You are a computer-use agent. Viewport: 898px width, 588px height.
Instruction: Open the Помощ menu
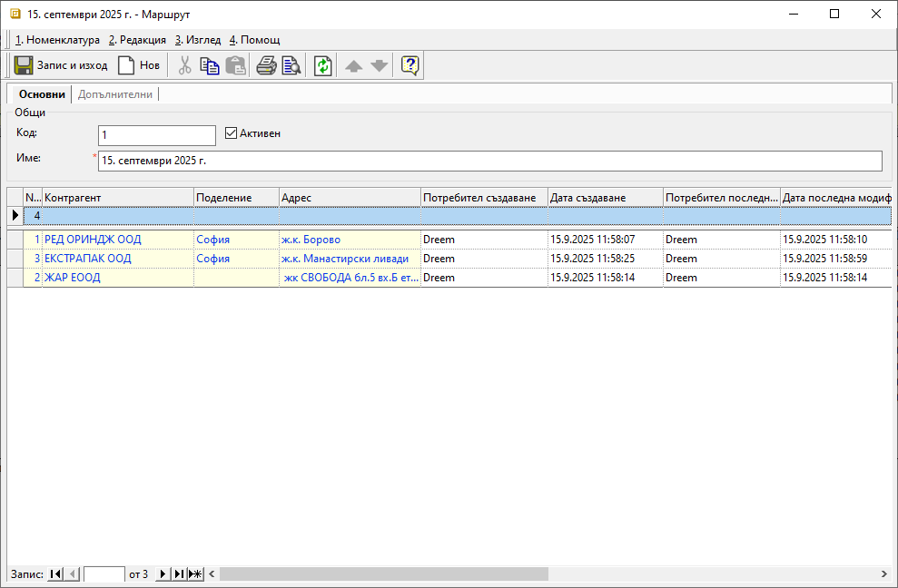click(x=255, y=40)
